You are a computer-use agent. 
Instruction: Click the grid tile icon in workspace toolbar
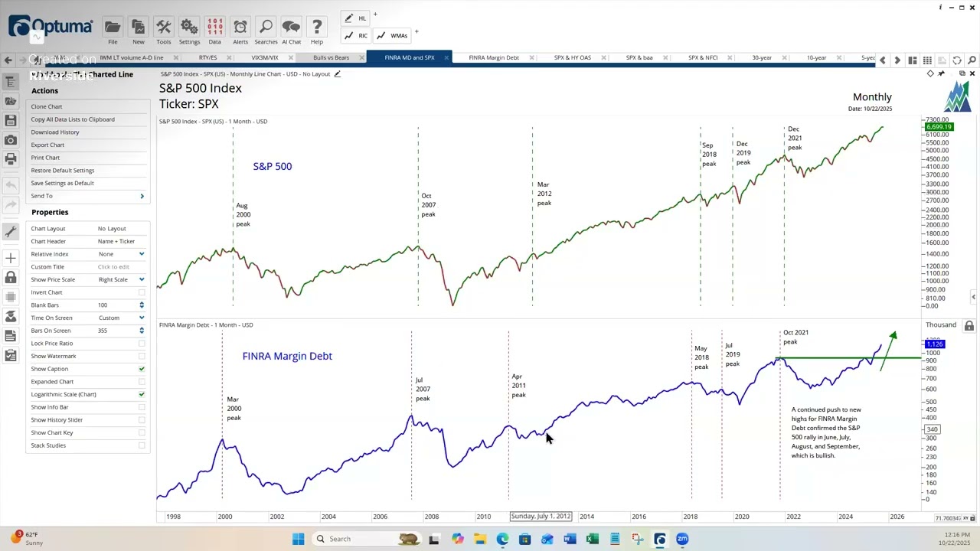coord(927,60)
